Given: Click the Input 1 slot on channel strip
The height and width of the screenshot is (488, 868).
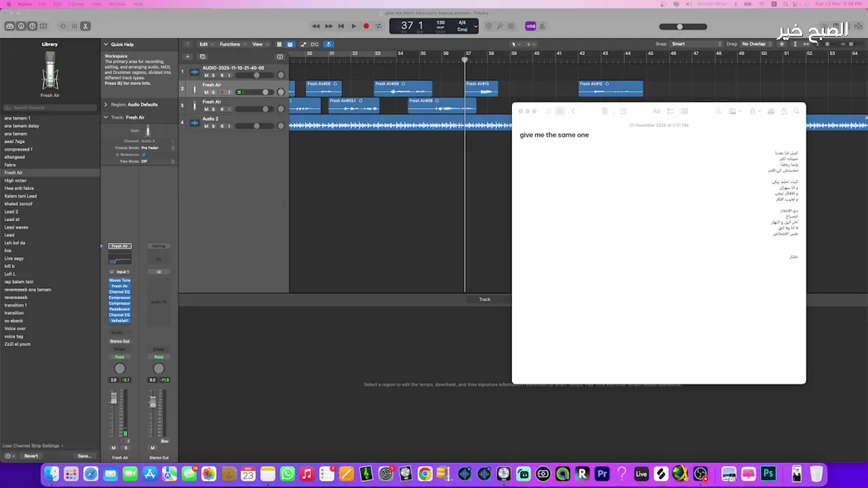Looking at the screenshot, I should coord(122,272).
